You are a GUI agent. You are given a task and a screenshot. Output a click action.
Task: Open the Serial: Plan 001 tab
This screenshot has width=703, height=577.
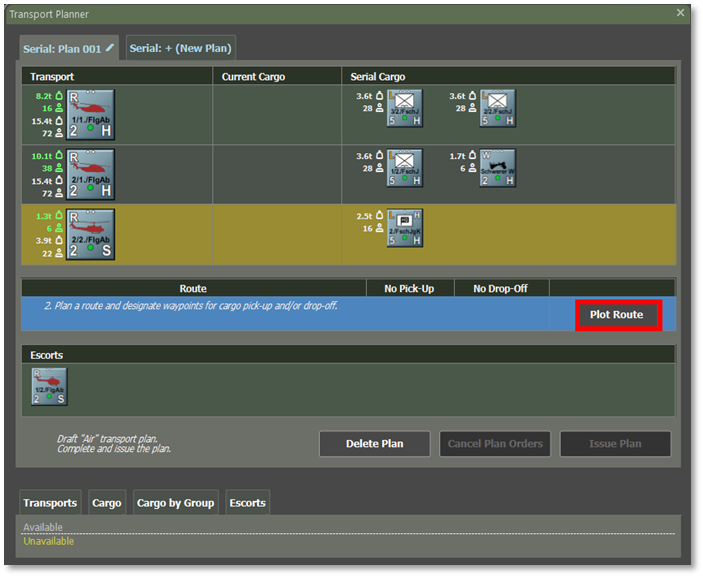62,48
